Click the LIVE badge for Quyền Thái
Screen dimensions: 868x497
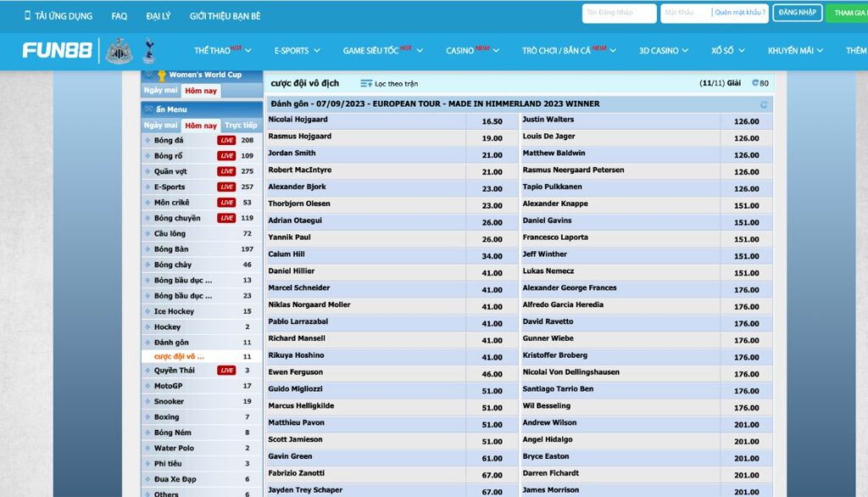click(x=226, y=370)
